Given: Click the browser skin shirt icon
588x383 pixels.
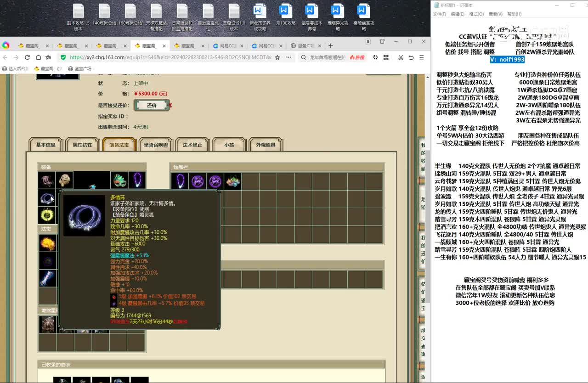Looking at the screenshot, I should point(382,41).
